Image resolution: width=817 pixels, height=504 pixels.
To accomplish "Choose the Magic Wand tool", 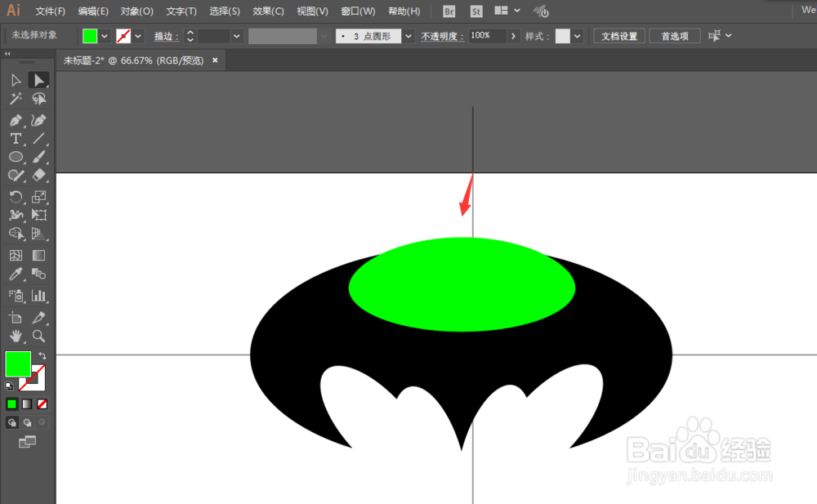I will click(15, 98).
